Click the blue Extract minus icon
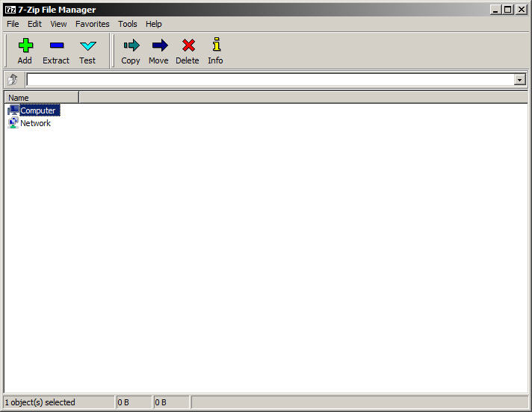This screenshot has width=532, height=412. (x=56, y=45)
